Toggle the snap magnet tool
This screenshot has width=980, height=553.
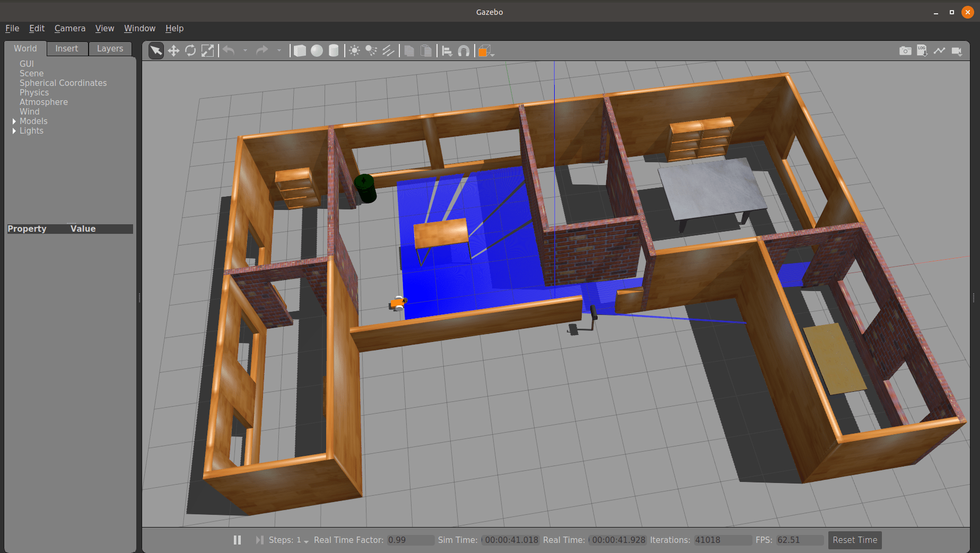(463, 50)
